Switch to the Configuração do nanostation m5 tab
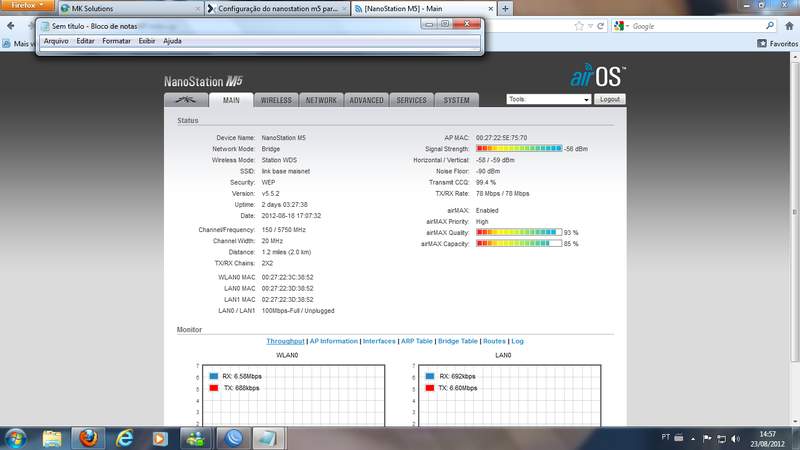 pyautogui.click(x=277, y=9)
